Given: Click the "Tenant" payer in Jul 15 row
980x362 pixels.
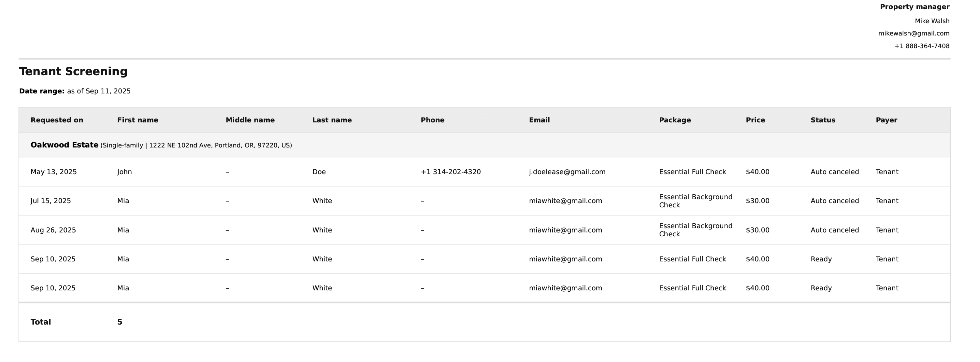Looking at the screenshot, I should click(887, 201).
